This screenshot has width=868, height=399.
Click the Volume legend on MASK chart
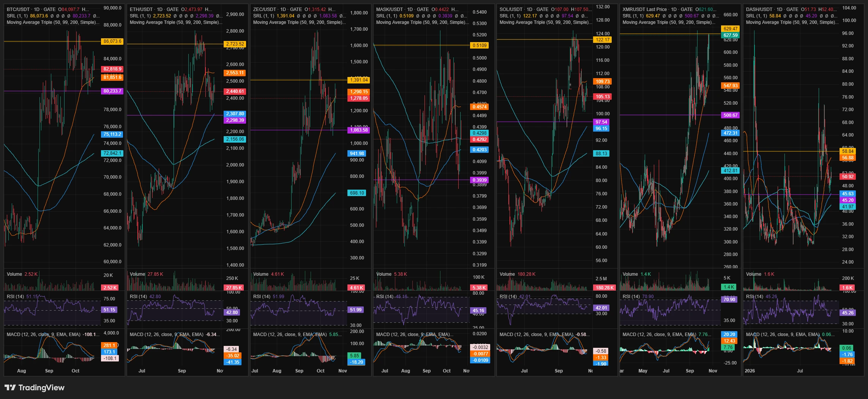(383, 274)
